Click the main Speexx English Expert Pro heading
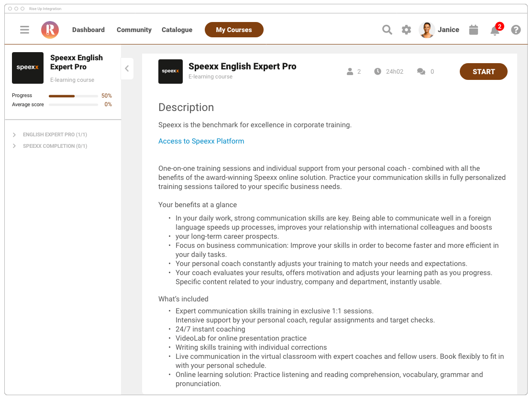This screenshot has height=399, width=532. tap(242, 66)
